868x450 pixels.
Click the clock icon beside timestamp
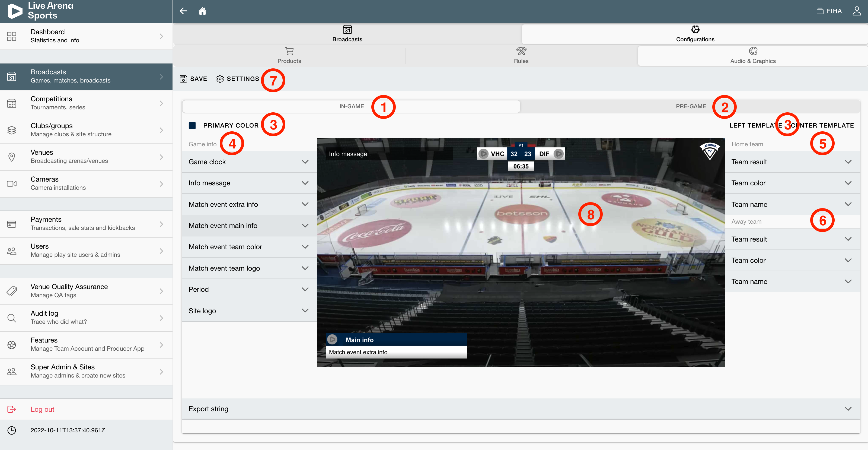(x=12, y=430)
